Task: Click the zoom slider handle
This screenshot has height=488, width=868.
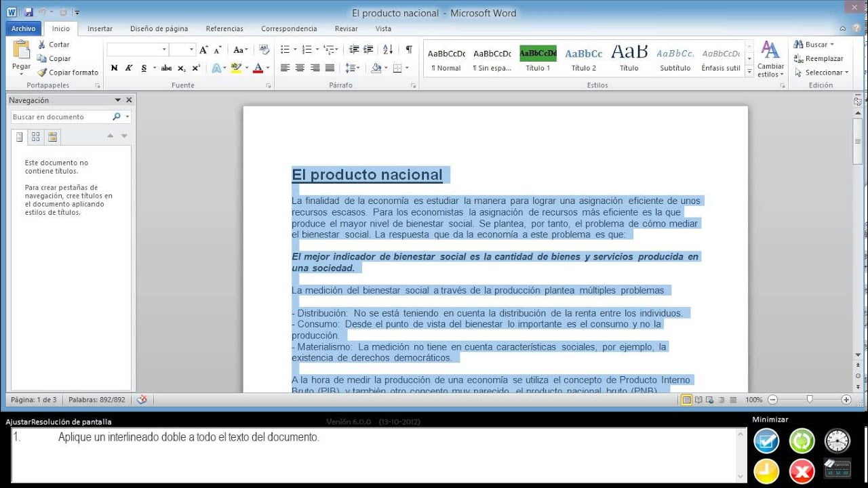Action: coord(809,400)
